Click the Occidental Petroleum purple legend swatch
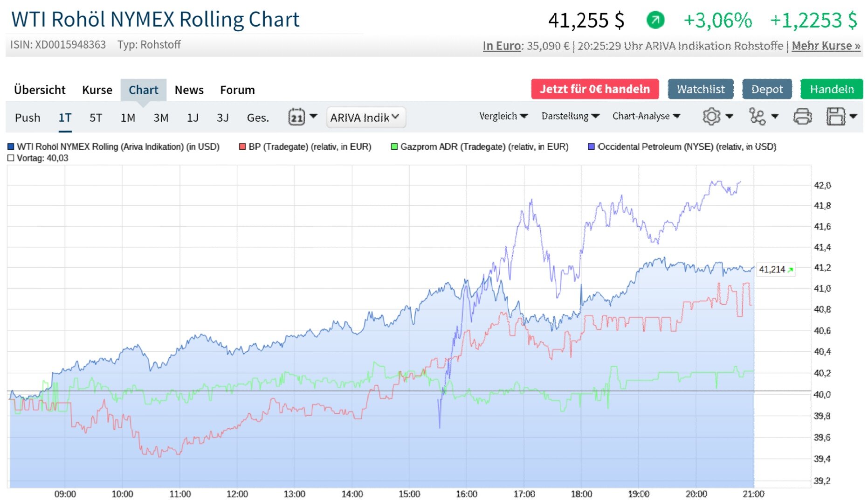This screenshot has width=868, height=502. pos(591,147)
